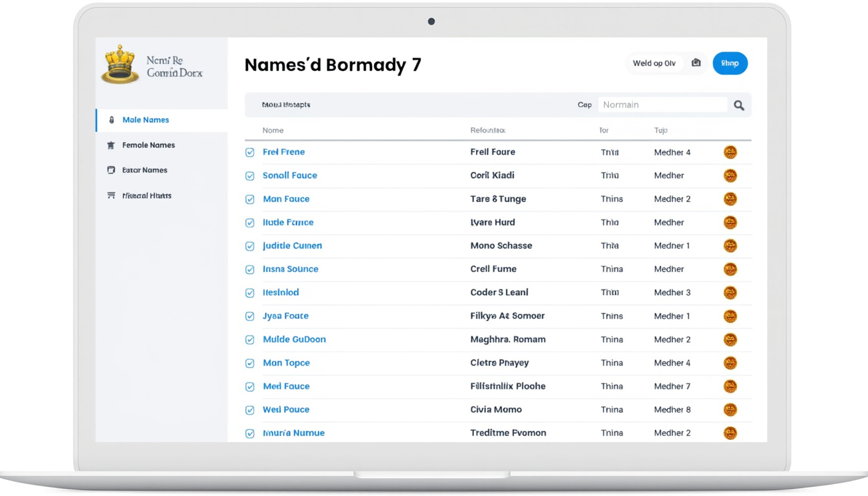The image size is (868, 496).
Task: Uncheck the Frel Frene row checkbox
Action: (x=250, y=152)
